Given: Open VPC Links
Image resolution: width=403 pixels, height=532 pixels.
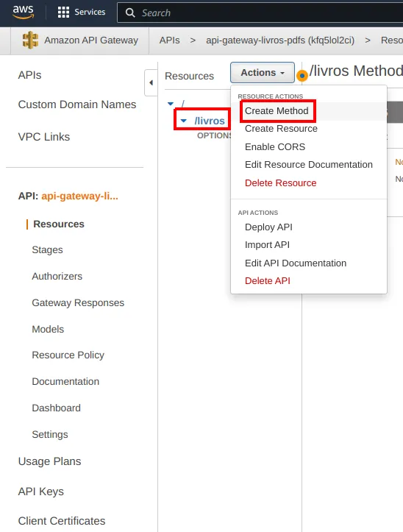Looking at the screenshot, I should pos(44,137).
